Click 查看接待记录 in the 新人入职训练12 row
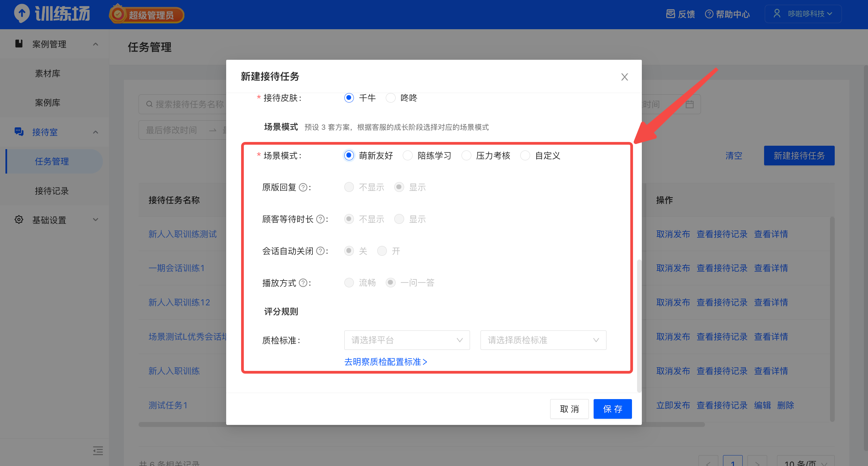This screenshot has height=466, width=868. click(x=722, y=302)
